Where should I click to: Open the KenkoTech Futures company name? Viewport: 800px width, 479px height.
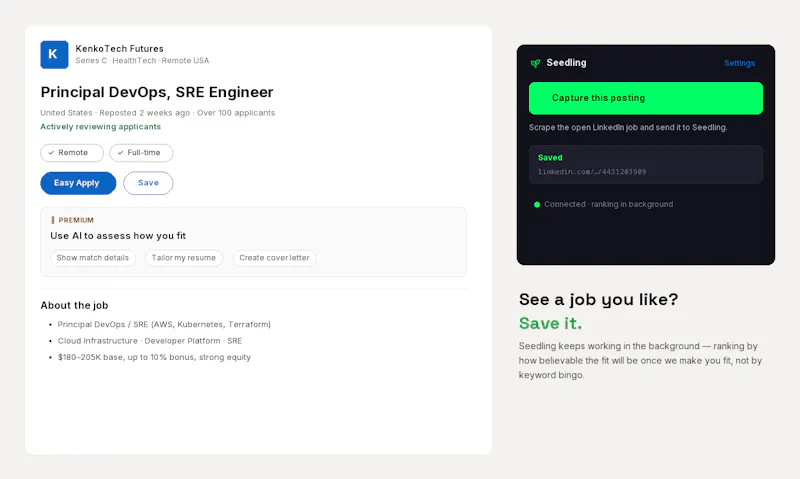click(119, 48)
